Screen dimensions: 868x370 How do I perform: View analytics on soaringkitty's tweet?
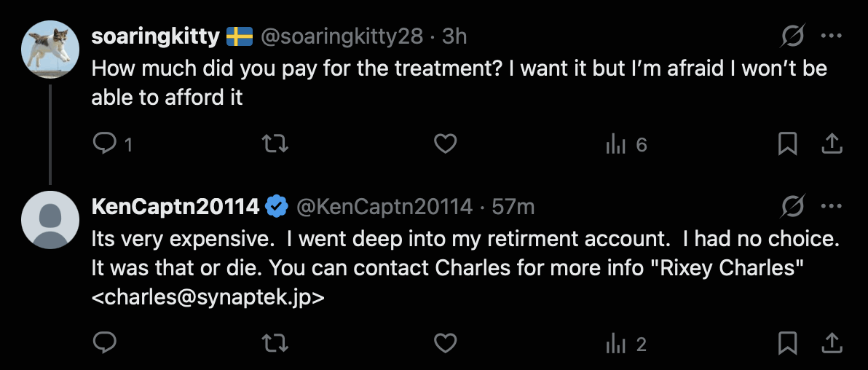click(616, 145)
